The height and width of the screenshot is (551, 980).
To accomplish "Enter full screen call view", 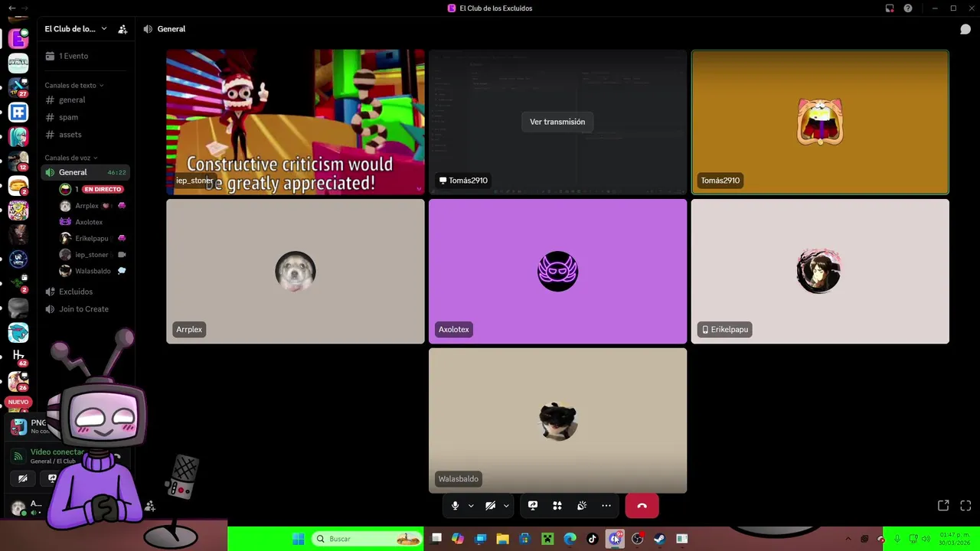I will click(965, 506).
